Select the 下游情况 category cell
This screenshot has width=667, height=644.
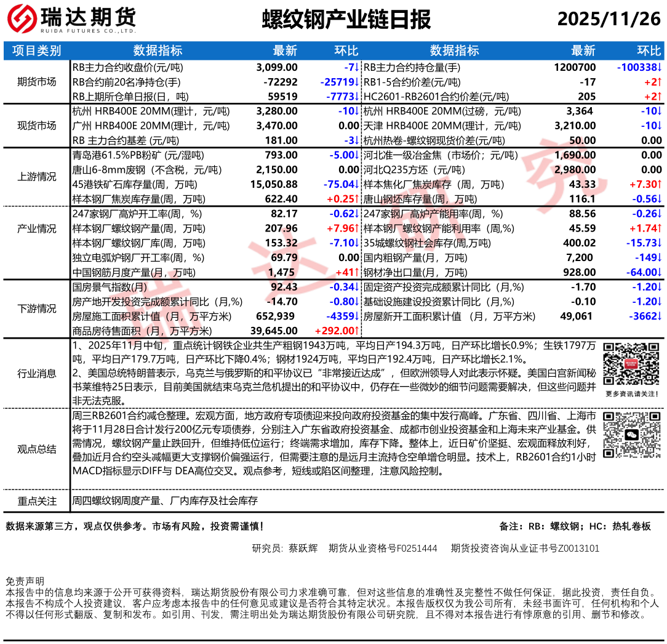click(x=36, y=309)
